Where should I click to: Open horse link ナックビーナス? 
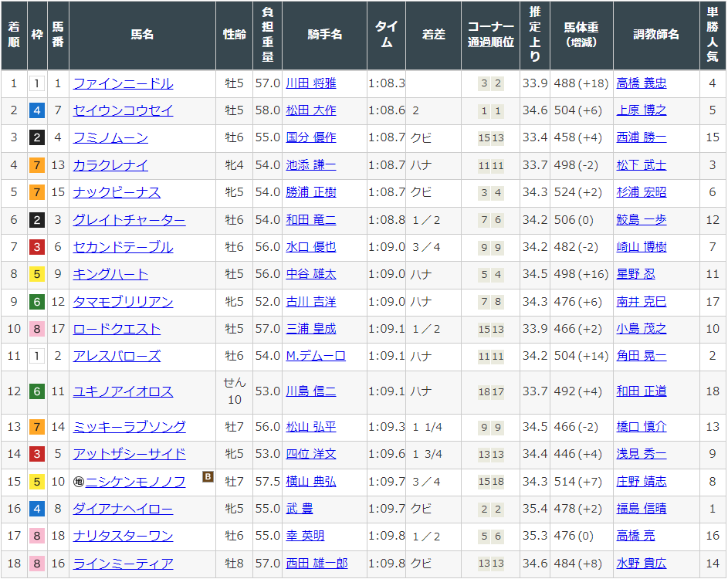(117, 192)
